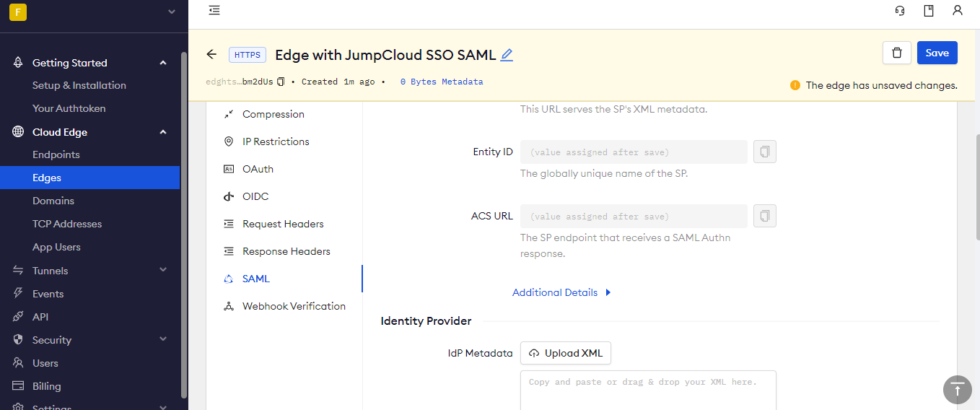Edit the edge name with pencil icon
This screenshot has width=980, height=410.
click(507, 55)
